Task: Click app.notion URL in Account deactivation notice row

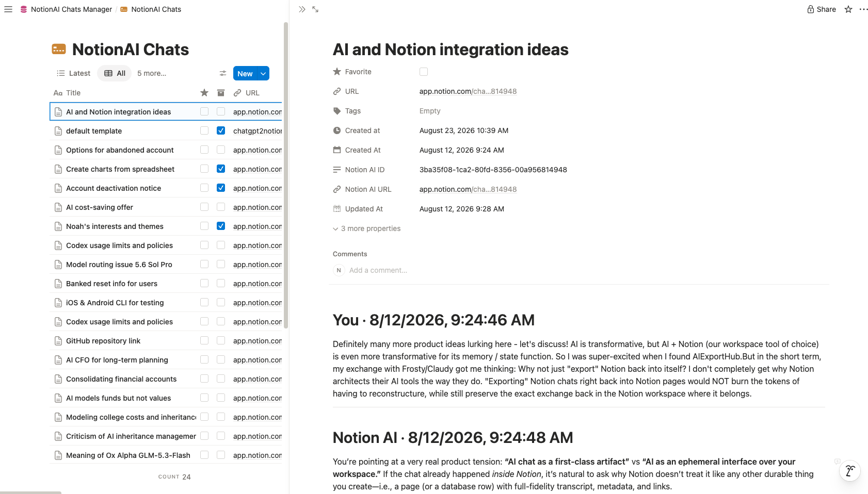Action: pyautogui.click(x=258, y=188)
